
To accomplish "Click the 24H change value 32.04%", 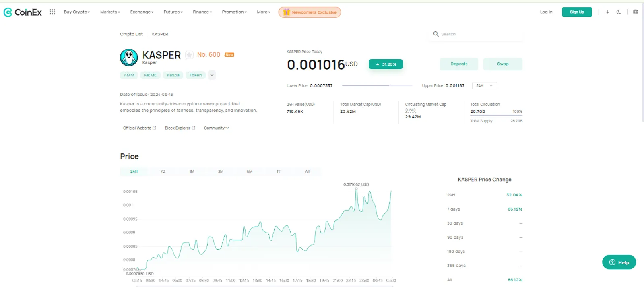I will 514,195.
